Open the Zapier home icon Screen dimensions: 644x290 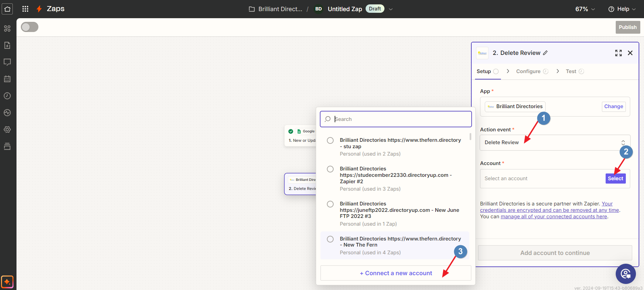click(7, 9)
